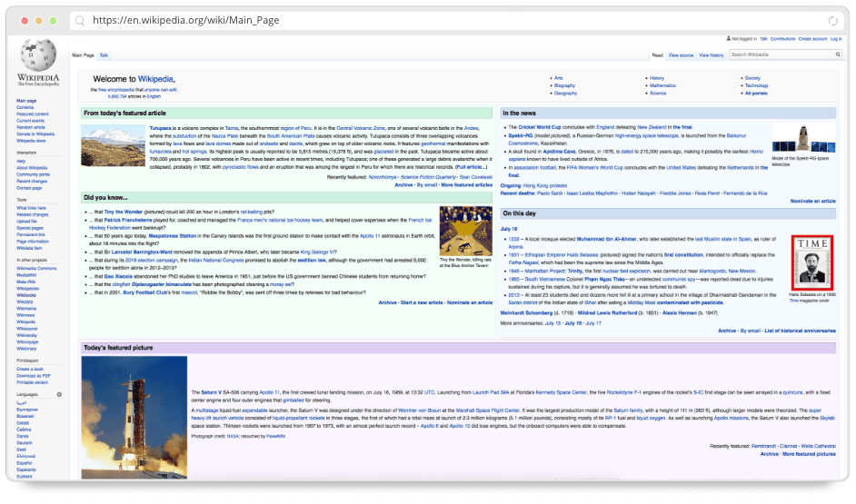Open Community portal link

33,174
